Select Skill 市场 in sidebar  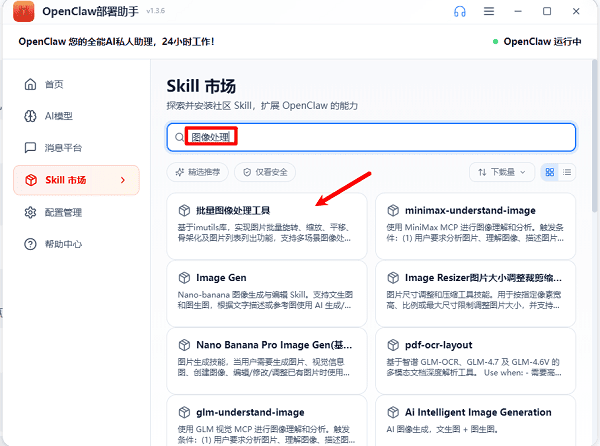click(76, 180)
